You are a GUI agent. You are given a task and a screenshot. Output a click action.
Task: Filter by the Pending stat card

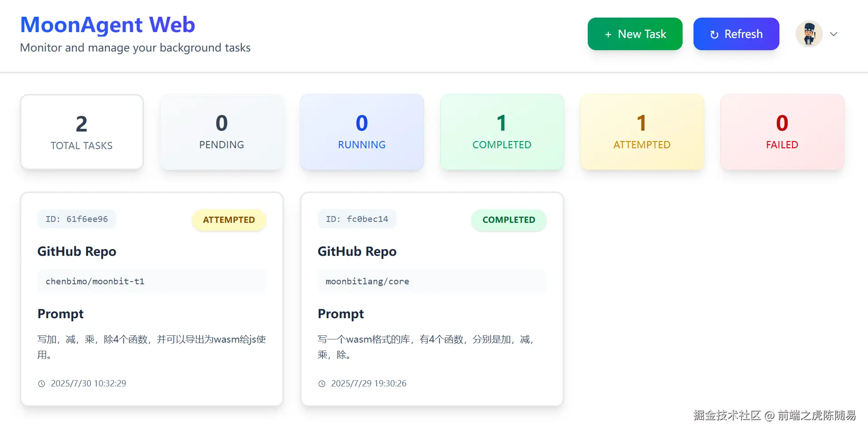[x=222, y=132]
